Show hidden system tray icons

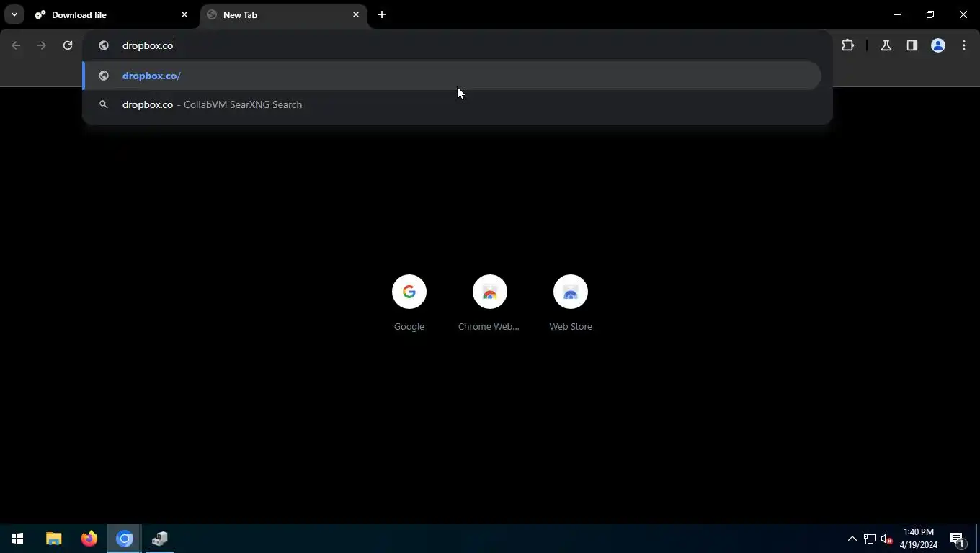(852, 539)
